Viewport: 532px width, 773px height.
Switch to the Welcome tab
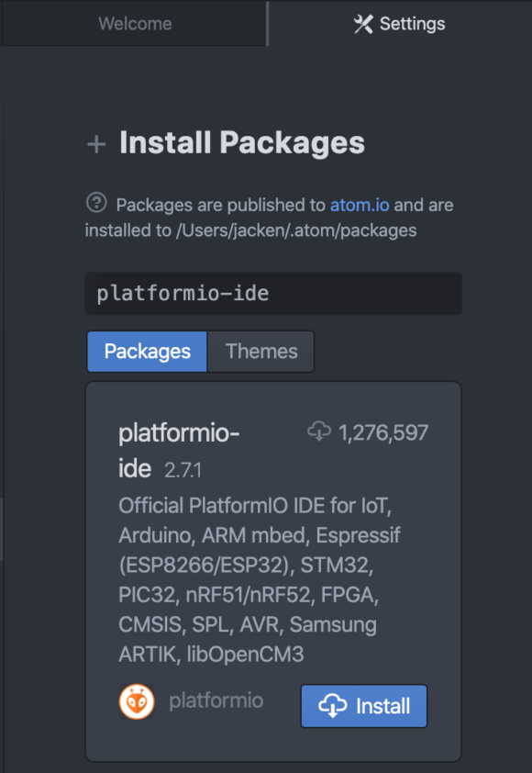(x=134, y=23)
